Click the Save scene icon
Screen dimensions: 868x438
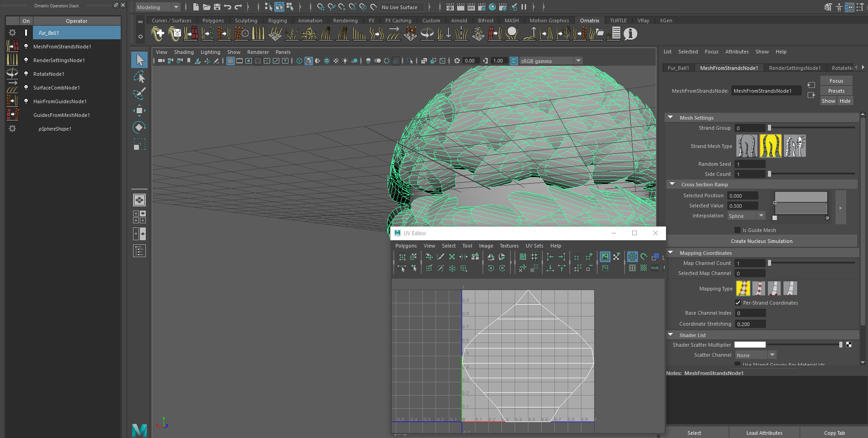coord(217,7)
